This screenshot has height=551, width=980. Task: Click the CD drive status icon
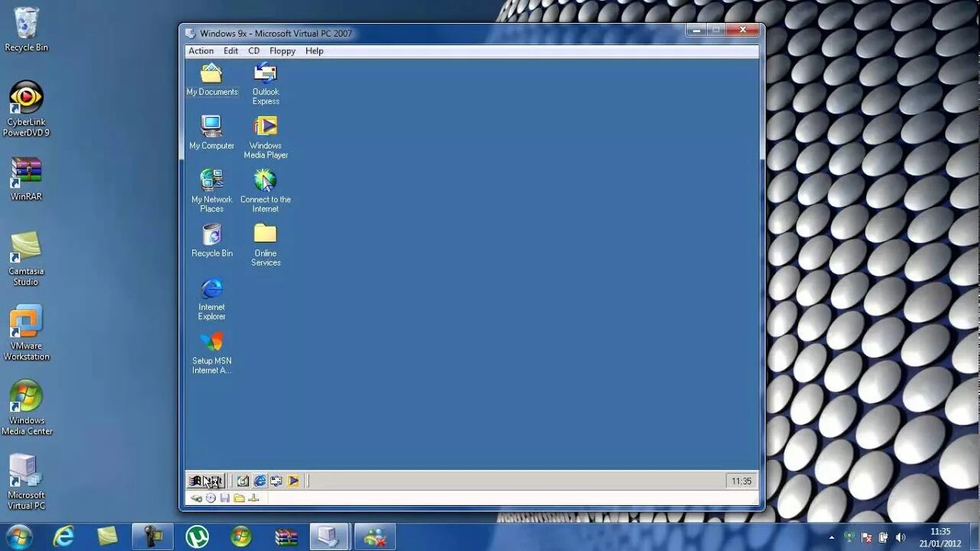[x=211, y=498]
